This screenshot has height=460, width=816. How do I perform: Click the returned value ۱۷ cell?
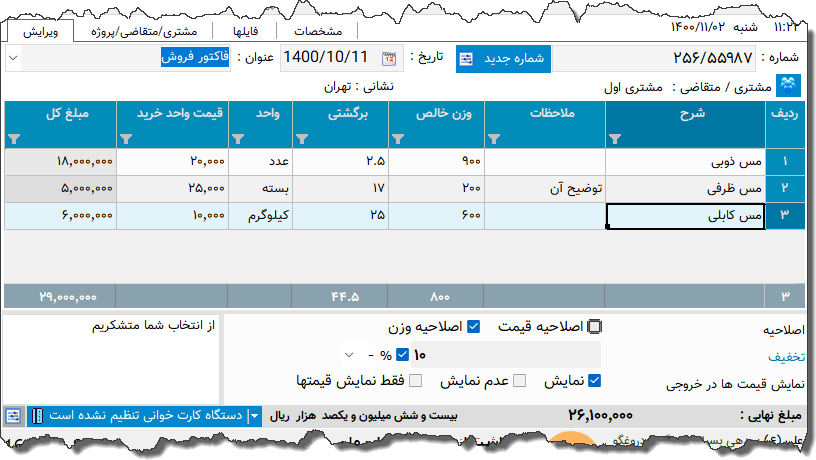340,188
